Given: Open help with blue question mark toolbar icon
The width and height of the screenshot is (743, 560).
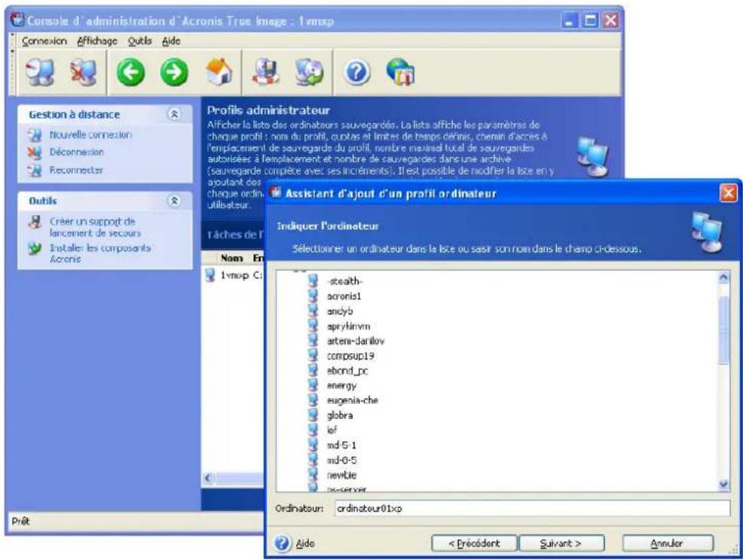Looking at the screenshot, I should pos(356,73).
